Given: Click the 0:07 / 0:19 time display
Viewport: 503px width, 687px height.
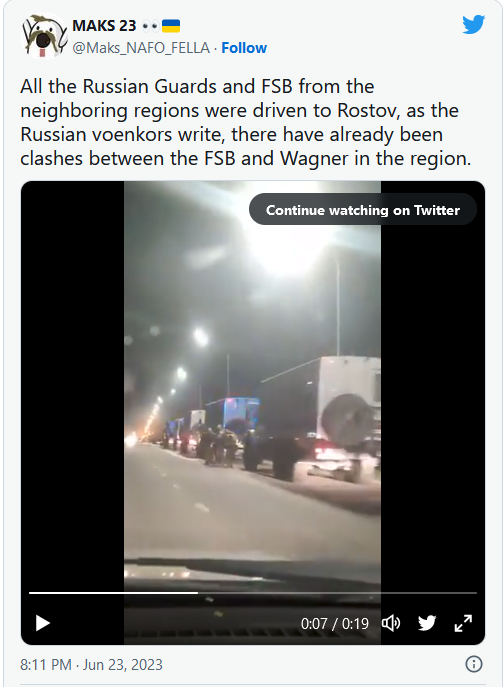Looking at the screenshot, I should point(335,623).
